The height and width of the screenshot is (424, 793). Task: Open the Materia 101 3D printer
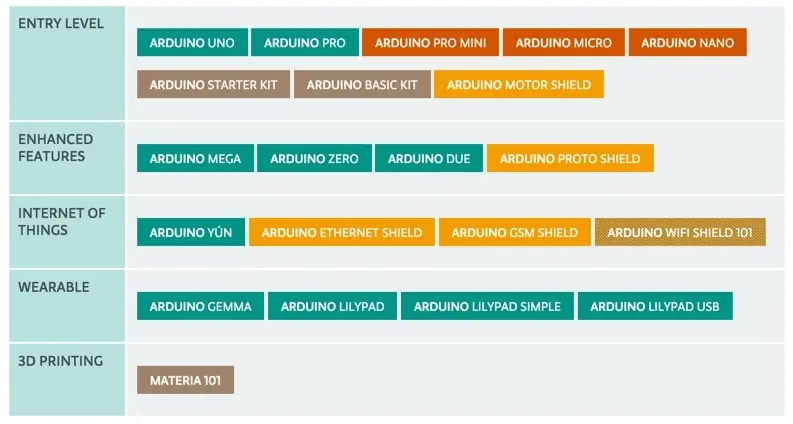[x=185, y=380]
